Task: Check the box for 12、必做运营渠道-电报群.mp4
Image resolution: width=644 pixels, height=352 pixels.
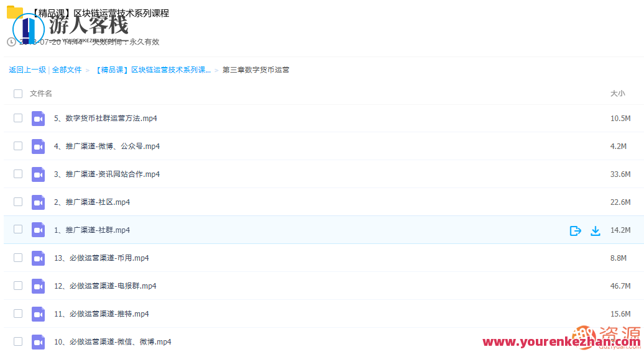Action: point(18,286)
